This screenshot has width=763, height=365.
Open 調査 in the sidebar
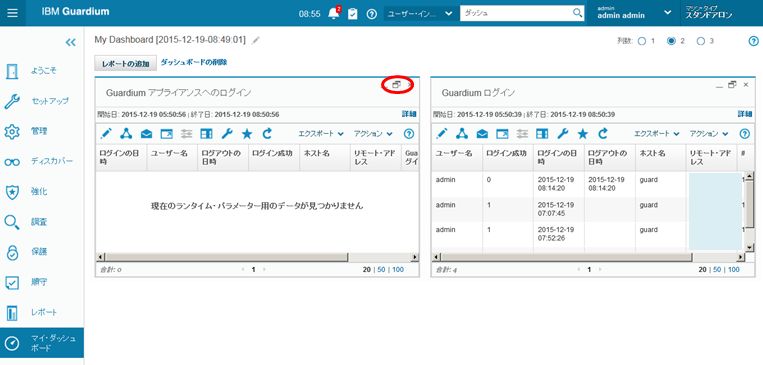(x=42, y=222)
